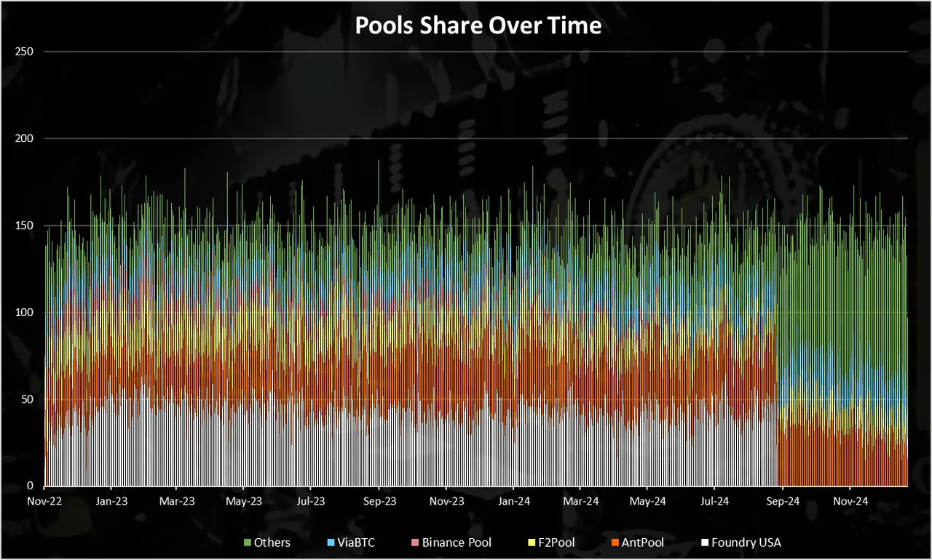Click the Sep-24 x-axis label
This screenshot has width=932, height=560.
783,502
